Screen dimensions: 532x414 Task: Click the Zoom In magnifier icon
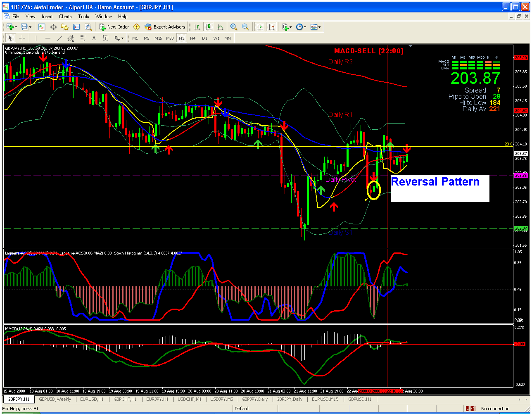coord(234,27)
